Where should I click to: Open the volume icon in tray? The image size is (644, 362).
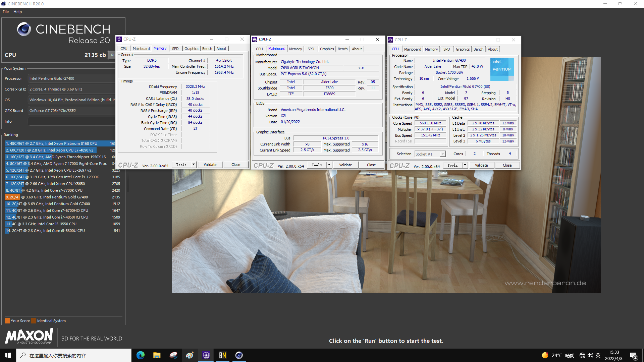590,355
